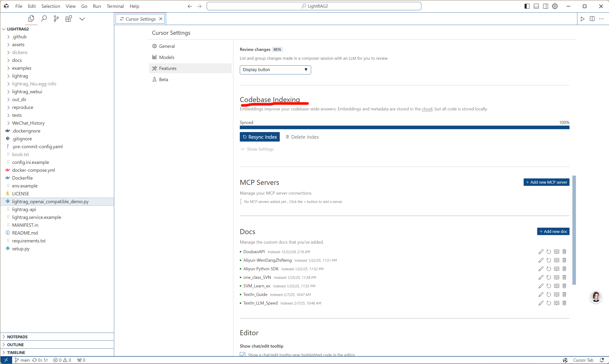Expand the NOTEPADS panel section
Image resolution: width=609 pixels, height=364 pixels.
tap(17, 337)
